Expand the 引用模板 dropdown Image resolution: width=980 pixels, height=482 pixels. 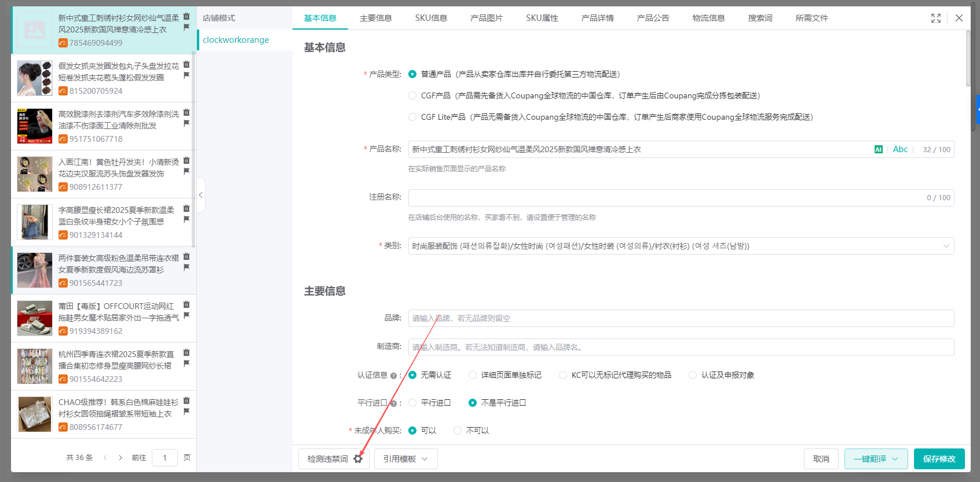click(405, 459)
